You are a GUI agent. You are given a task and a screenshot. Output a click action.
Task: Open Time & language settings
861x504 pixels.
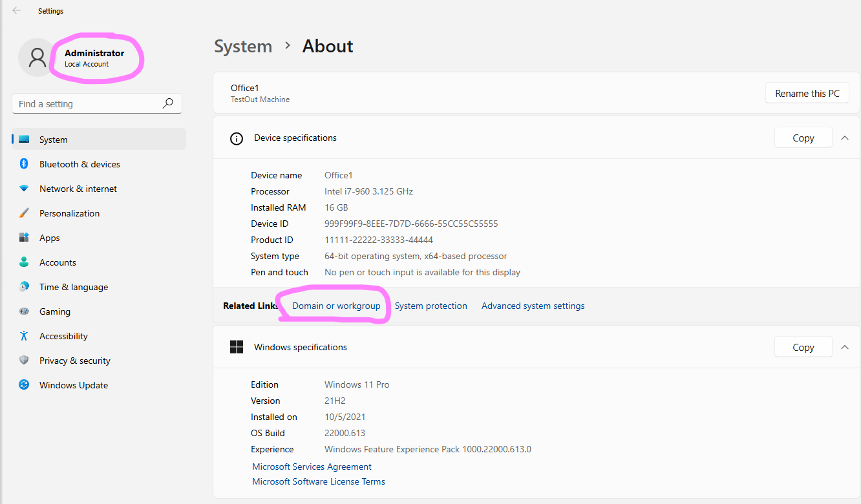(x=99, y=287)
